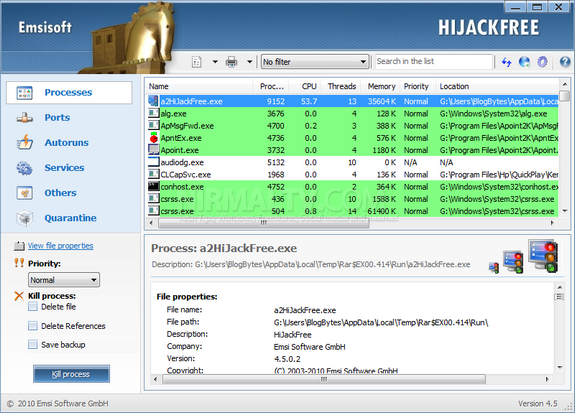Open the No filter combo box
Image resolution: width=575 pixels, height=413 pixels.
point(315,62)
